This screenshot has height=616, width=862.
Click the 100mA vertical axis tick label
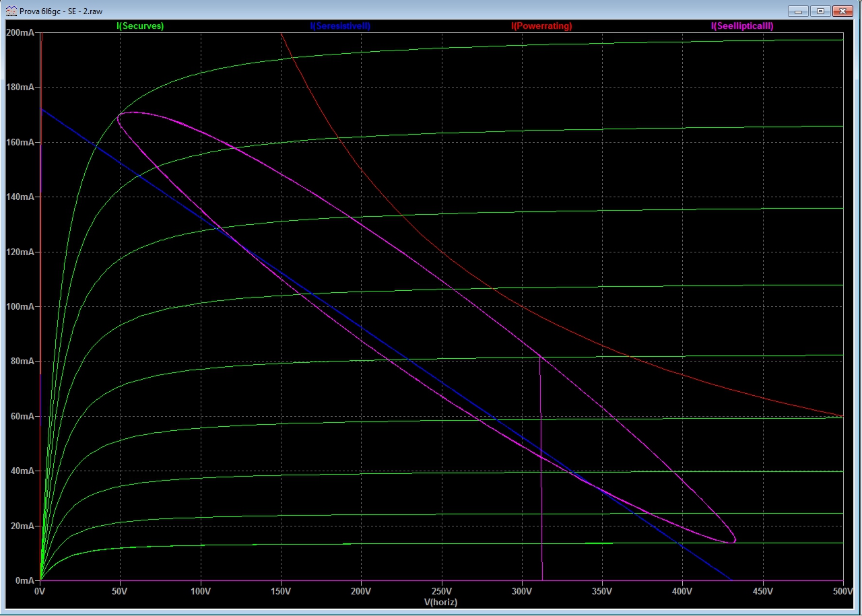[x=20, y=306]
